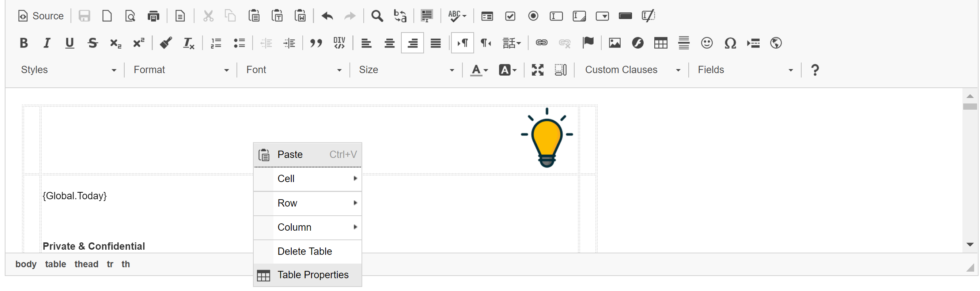Insert a radio button field
The image size is (980, 291).
click(533, 16)
